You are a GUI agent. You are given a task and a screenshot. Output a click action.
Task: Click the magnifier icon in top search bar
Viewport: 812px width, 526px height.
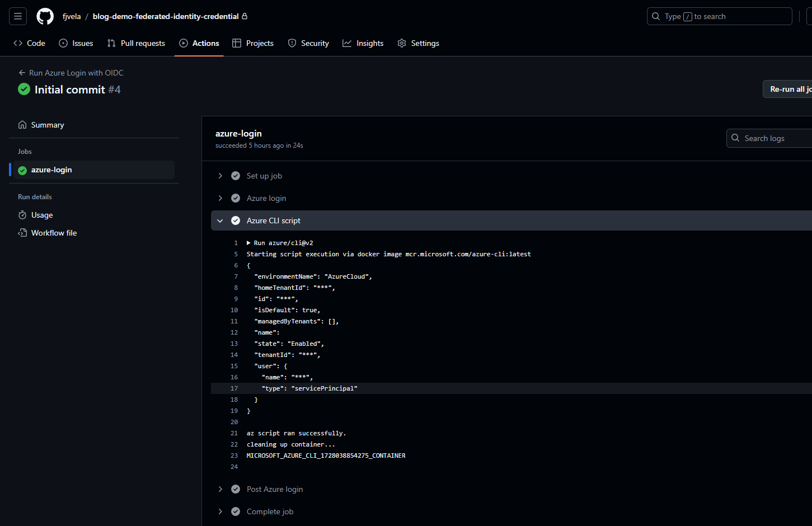(656, 16)
